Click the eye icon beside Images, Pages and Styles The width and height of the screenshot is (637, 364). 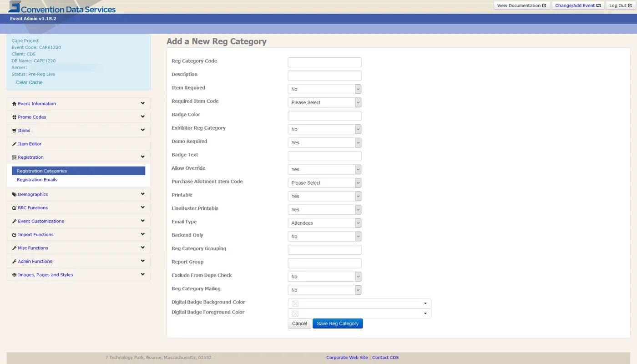(14, 275)
